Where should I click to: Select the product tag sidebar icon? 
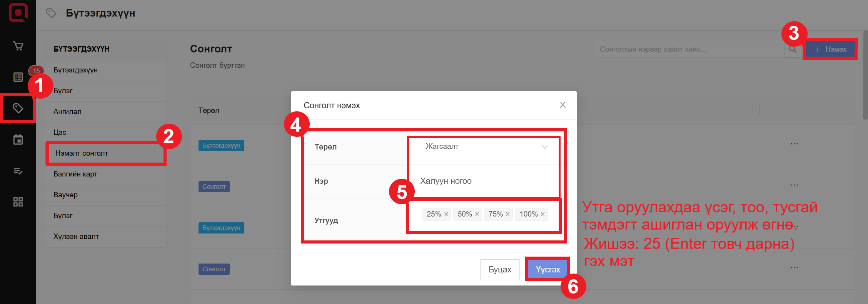click(18, 108)
